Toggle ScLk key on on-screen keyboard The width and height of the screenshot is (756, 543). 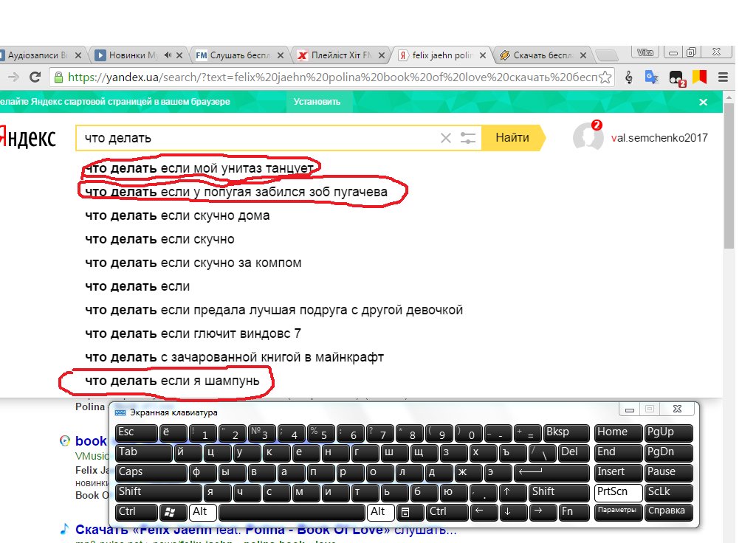click(x=669, y=492)
